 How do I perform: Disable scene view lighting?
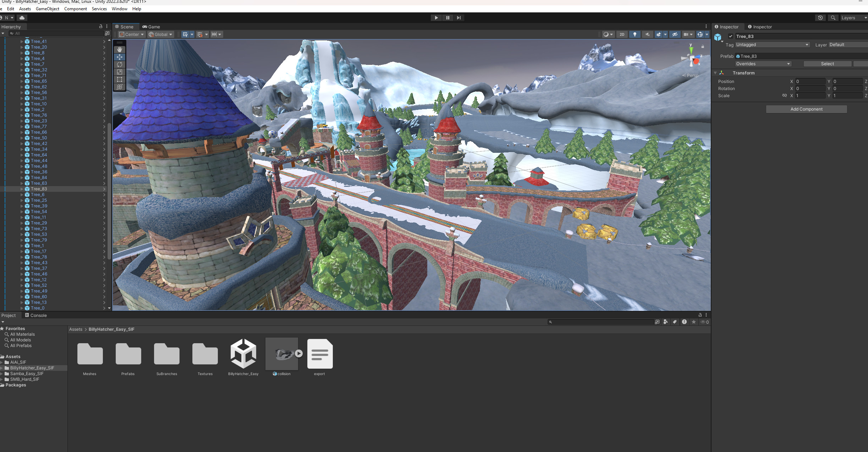pos(634,34)
